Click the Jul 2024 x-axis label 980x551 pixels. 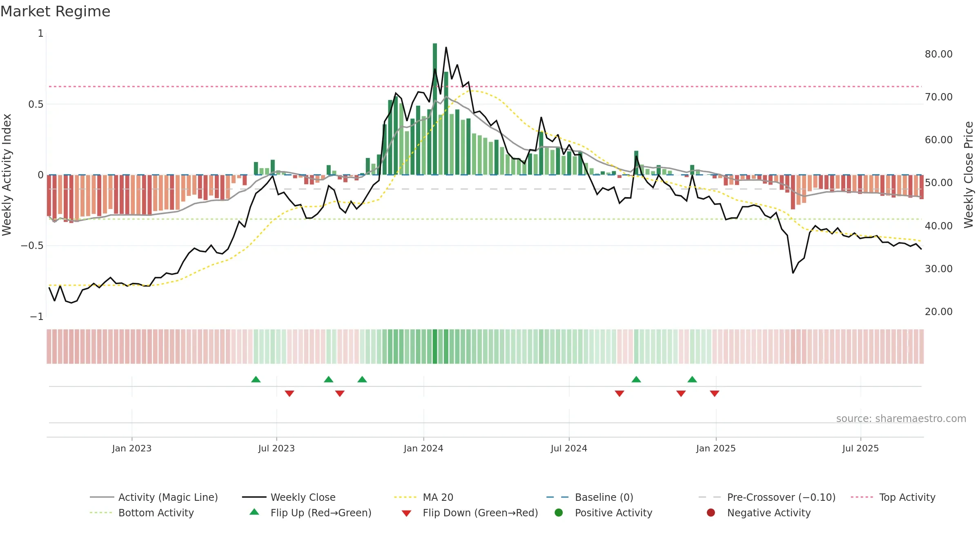click(569, 448)
